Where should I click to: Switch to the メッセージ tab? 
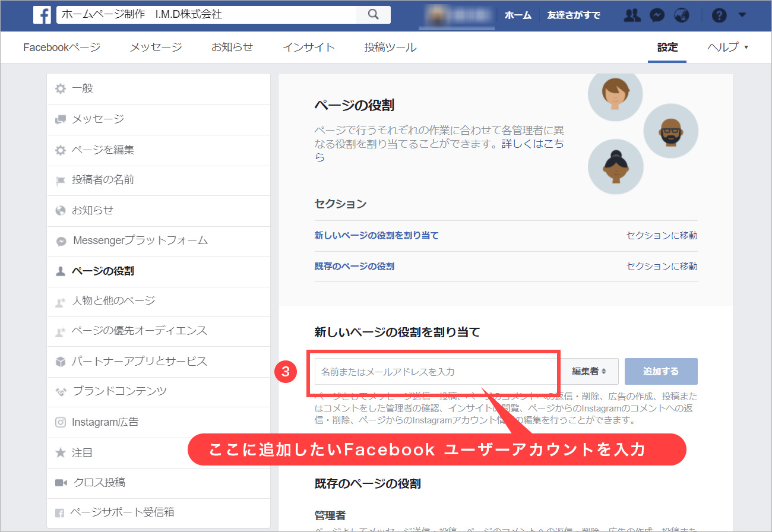[156, 47]
